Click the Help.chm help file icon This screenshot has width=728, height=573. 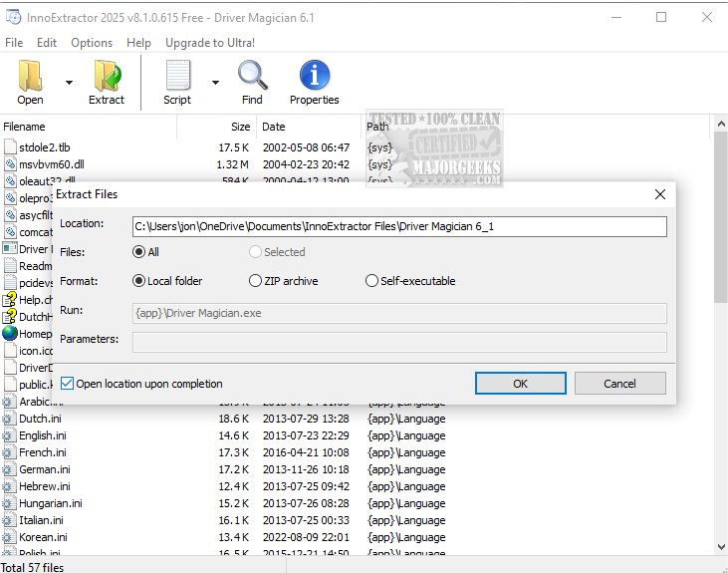(x=10, y=300)
